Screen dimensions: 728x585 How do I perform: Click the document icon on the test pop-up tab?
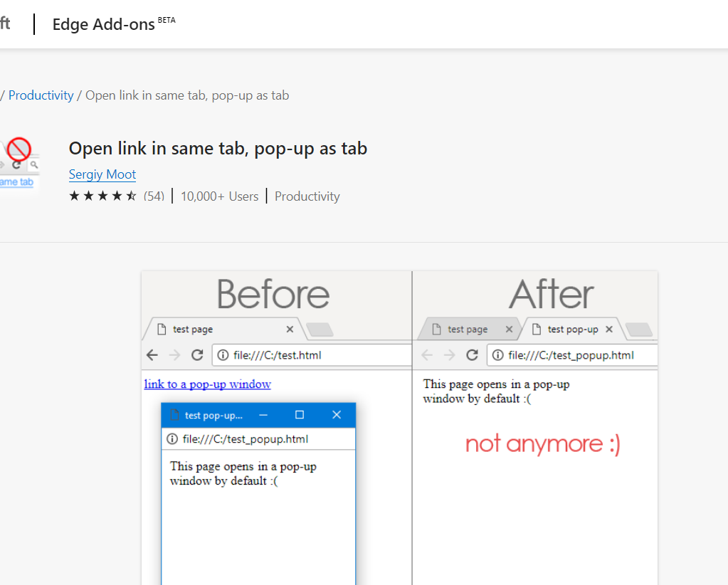[539, 329]
